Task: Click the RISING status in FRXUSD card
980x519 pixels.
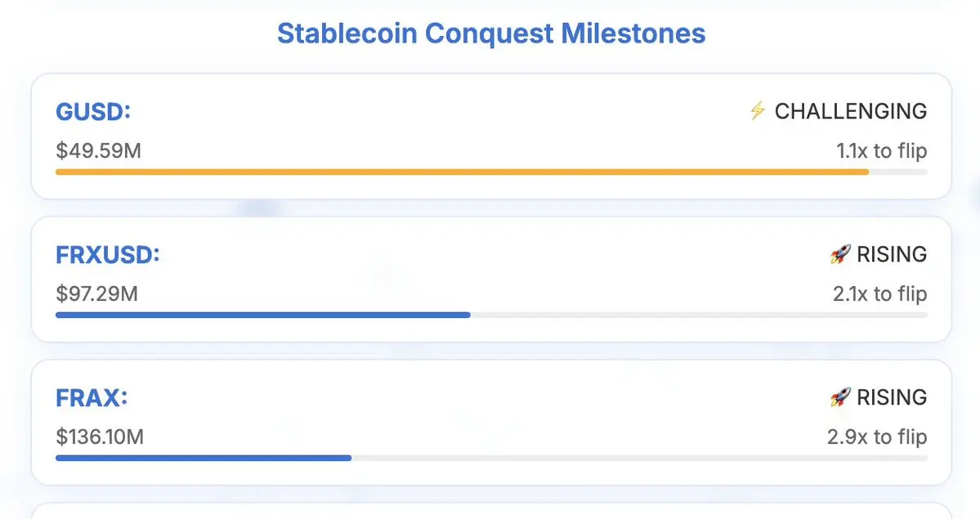Action: click(892, 254)
